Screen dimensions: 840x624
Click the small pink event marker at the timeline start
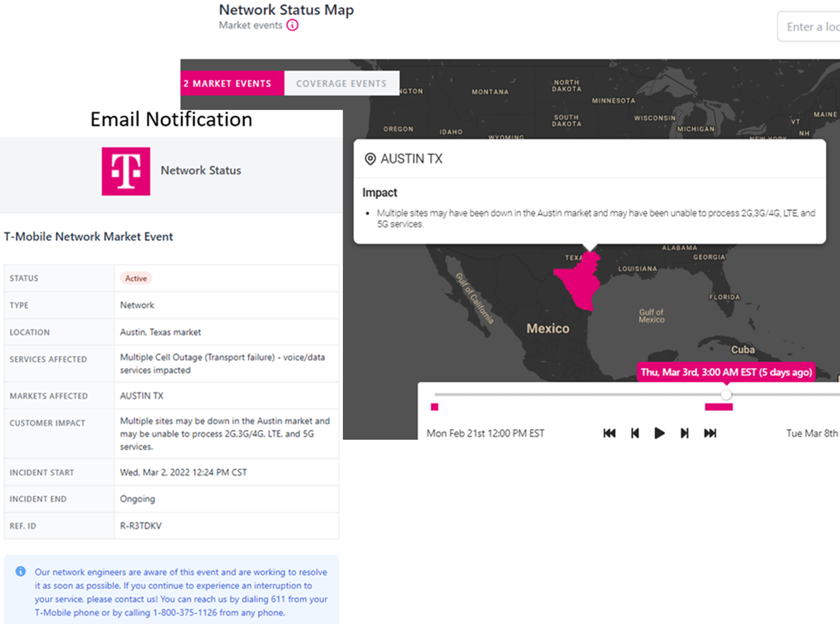434,407
